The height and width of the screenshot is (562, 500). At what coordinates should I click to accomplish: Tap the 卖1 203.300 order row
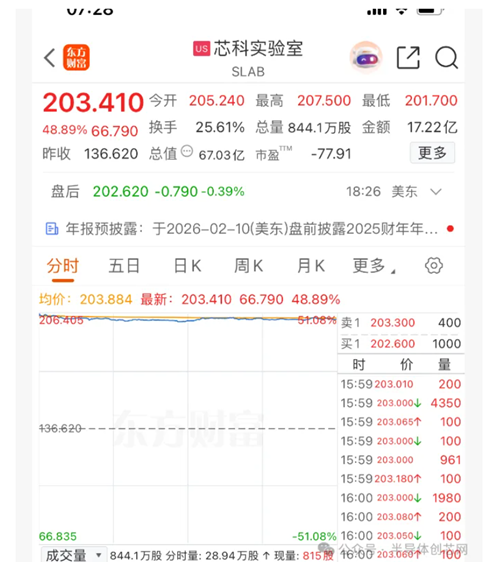pos(401,323)
